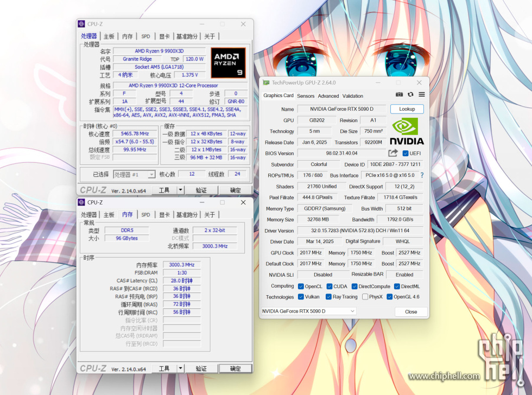This screenshot has height=395, width=532.
Task: Click the processor name 'AMD Ryzen 9 9900X3D' field
Action: [159, 51]
